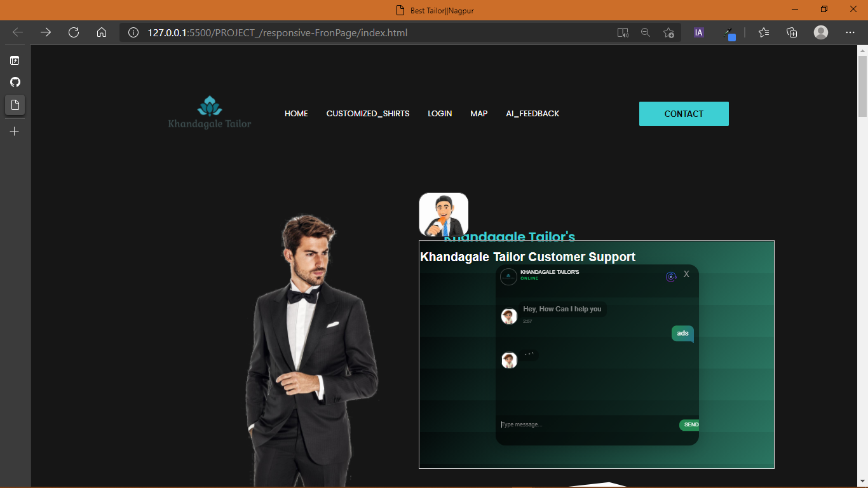Open the Favorites list
The image size is (868, 488).
tap(764, 32)
